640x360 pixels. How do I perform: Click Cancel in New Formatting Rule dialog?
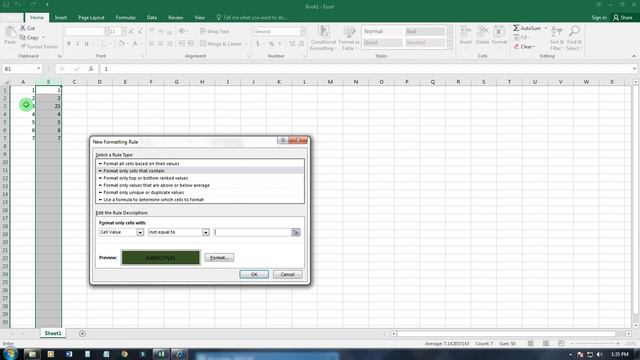(287, 274)
